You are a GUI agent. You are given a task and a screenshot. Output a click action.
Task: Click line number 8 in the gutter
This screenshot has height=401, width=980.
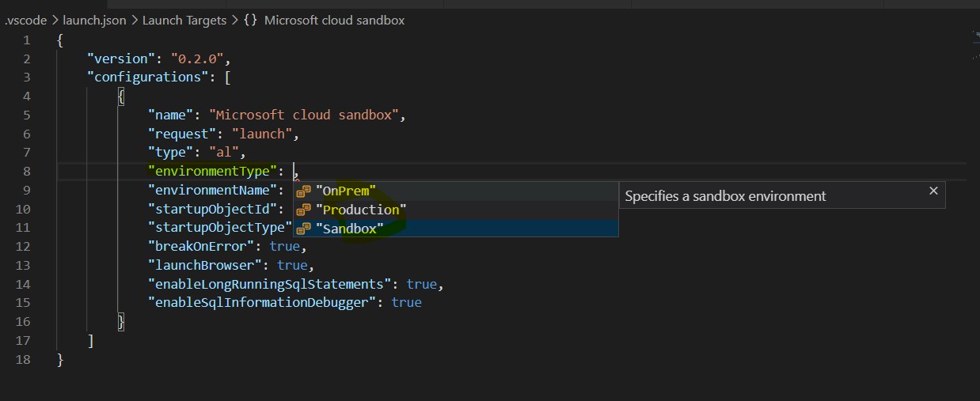click(x=27, y=171)
